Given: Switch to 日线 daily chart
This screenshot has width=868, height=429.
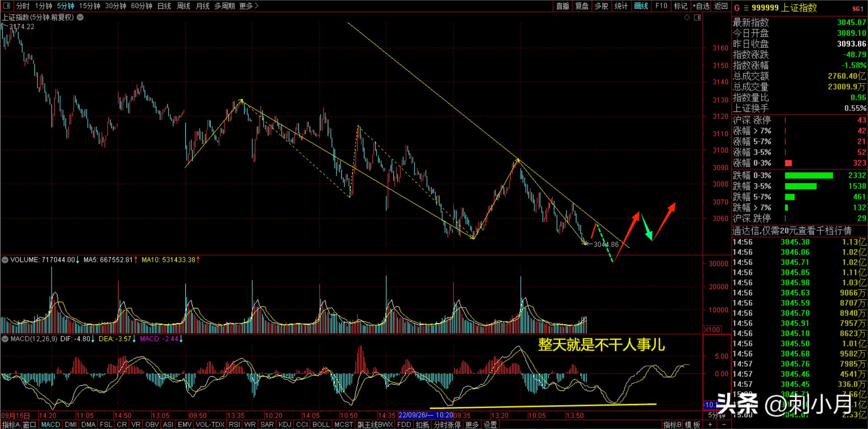Looking at the screenshot, I should coord(164,6).
